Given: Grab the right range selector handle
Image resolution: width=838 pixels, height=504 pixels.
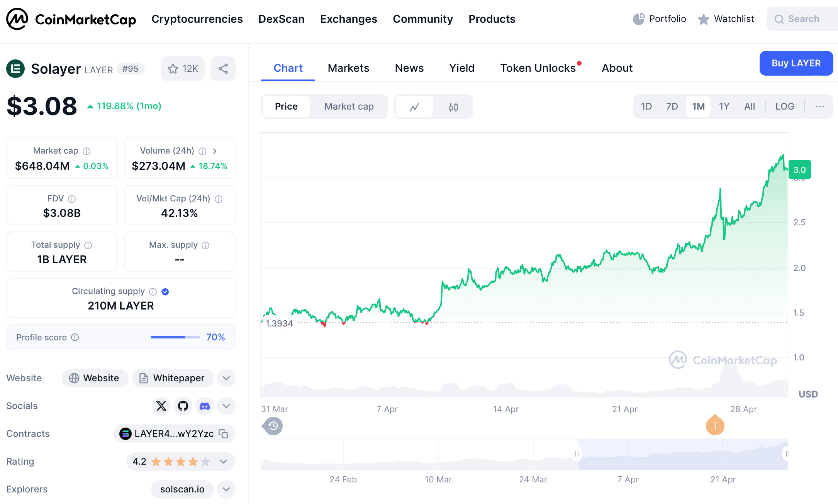Looking at the screenshot, I should click(787, 454).
